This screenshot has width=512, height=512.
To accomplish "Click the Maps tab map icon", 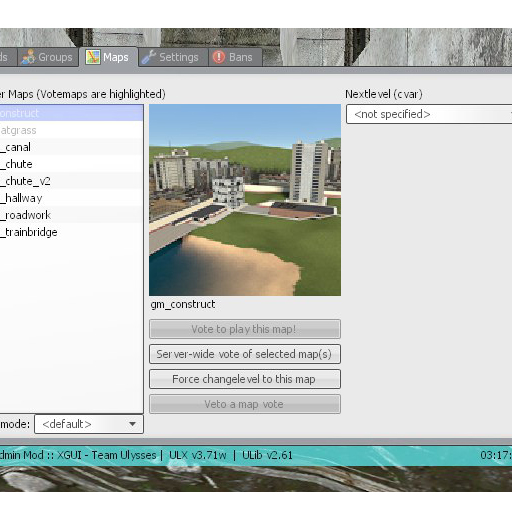I will [93, 57].
